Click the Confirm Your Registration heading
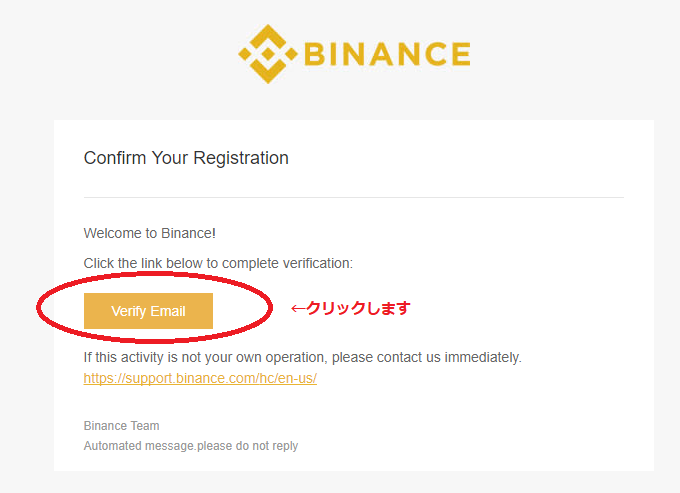Image resolution: width=680 pixels, height=493 pixels. 186,158
